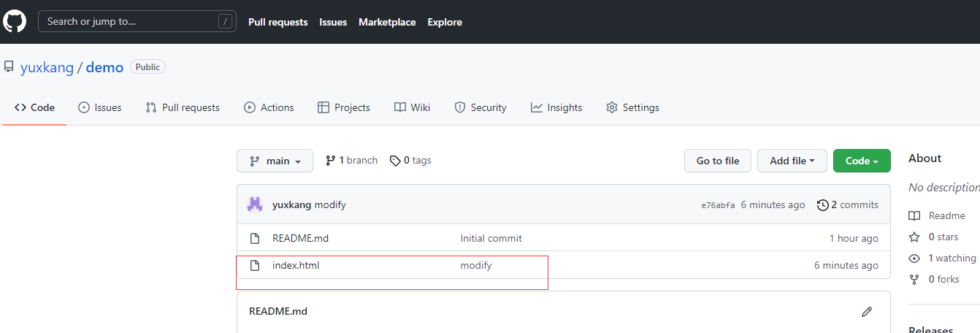Switch to the Actions tab
980x333 pixels.
(269, 107)
